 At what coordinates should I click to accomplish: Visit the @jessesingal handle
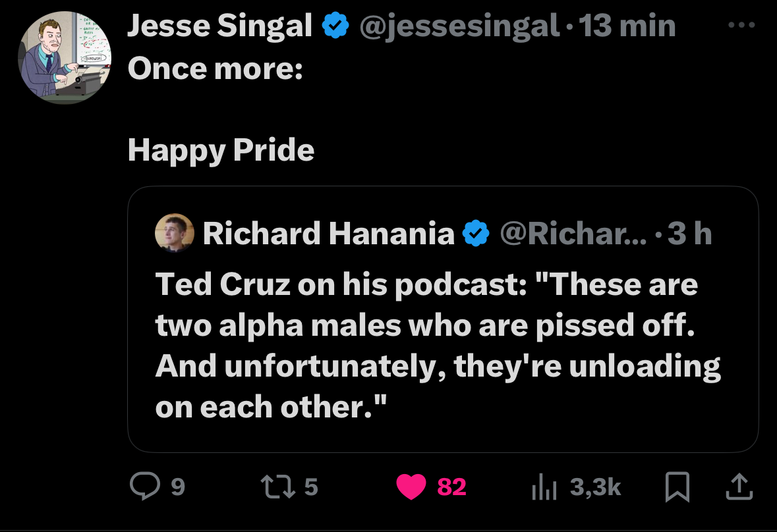(x=459, y=26)
